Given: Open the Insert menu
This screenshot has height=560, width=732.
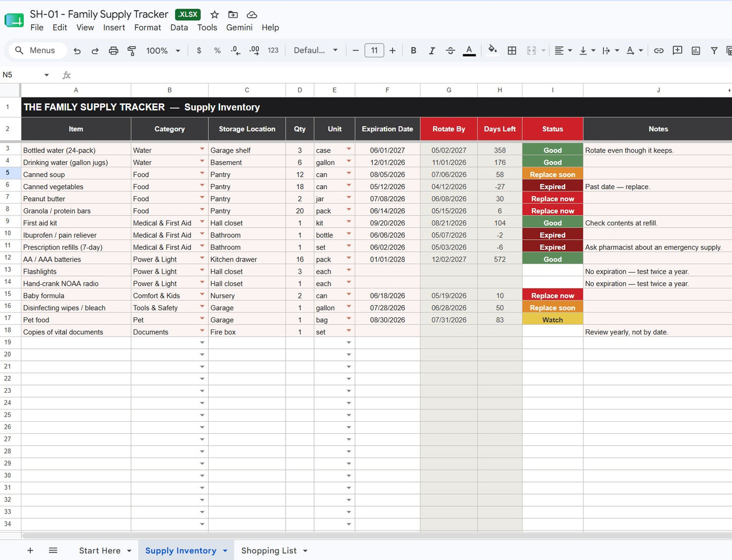Looking at the screenshot, I should pos(114,28).
